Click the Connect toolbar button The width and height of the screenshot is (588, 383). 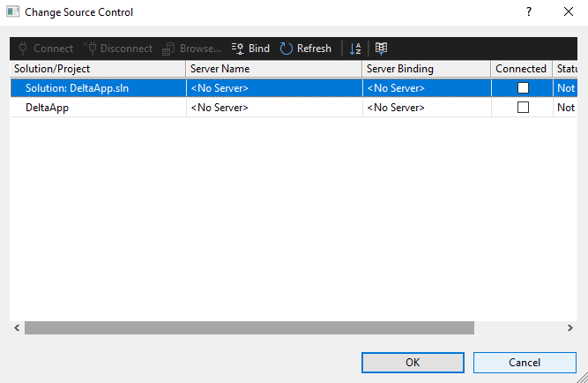(46, 49)
